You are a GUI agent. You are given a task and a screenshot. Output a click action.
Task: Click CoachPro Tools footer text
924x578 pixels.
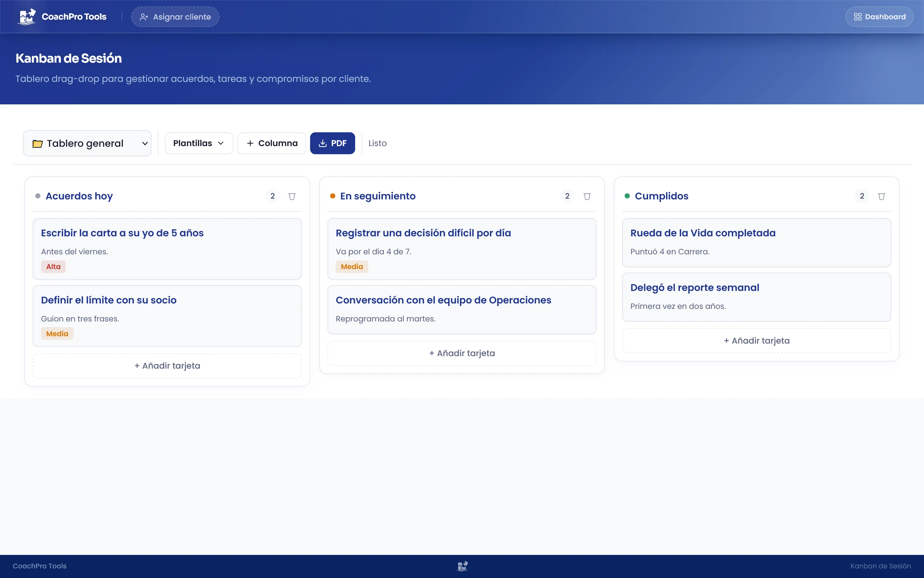click(x=40, y=566)
